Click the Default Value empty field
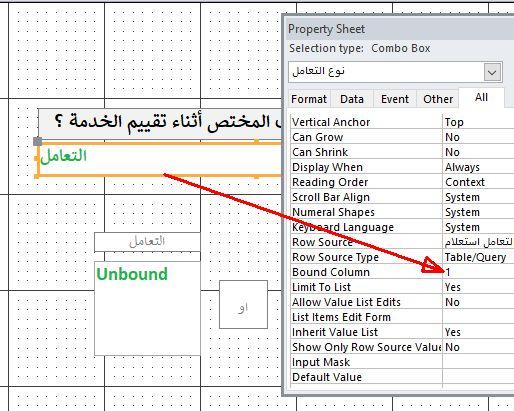514x411 pixels. (x=478, y=377)
